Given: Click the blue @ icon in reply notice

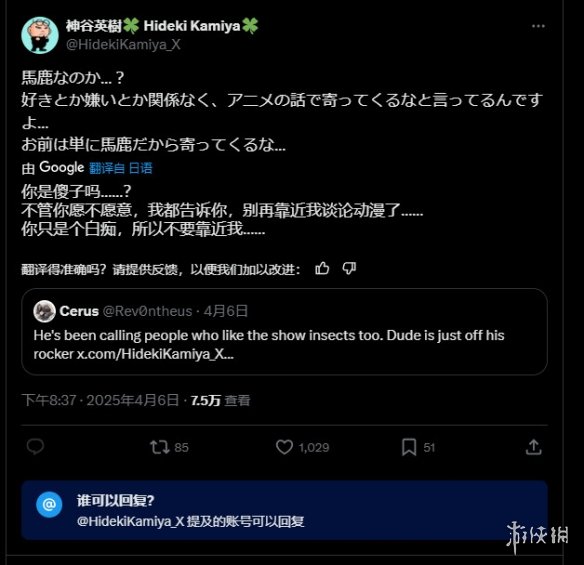Looking at the screenshot, I should [x=49, y=504].
